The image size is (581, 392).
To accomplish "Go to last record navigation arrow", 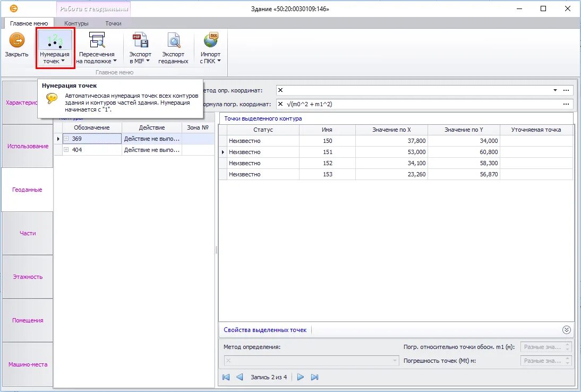I will tap(314, 377).
